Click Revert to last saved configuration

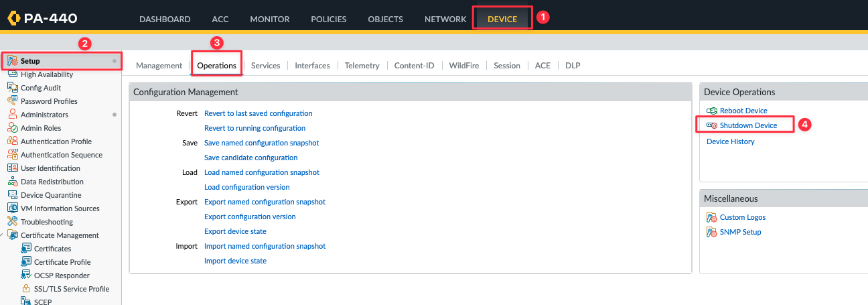pyautogui.click(x=259, y=113)
